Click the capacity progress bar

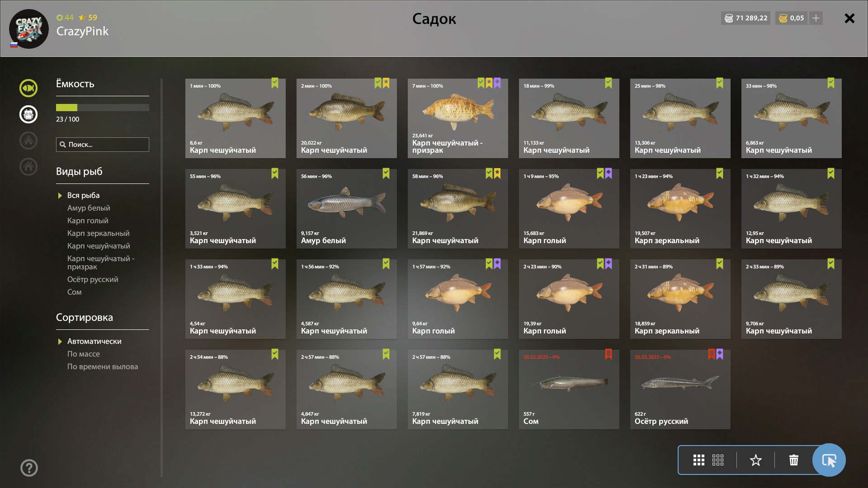coord(103,108)
